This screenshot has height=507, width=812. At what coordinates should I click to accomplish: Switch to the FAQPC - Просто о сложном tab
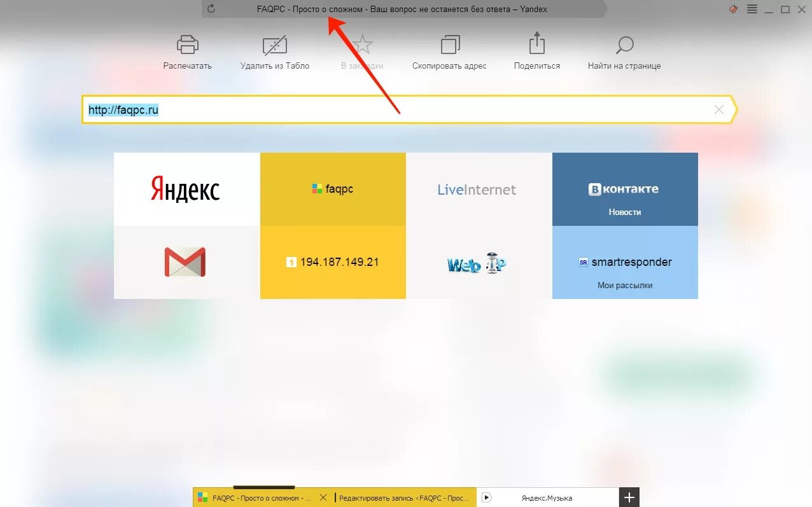click(x=262, y=497)
